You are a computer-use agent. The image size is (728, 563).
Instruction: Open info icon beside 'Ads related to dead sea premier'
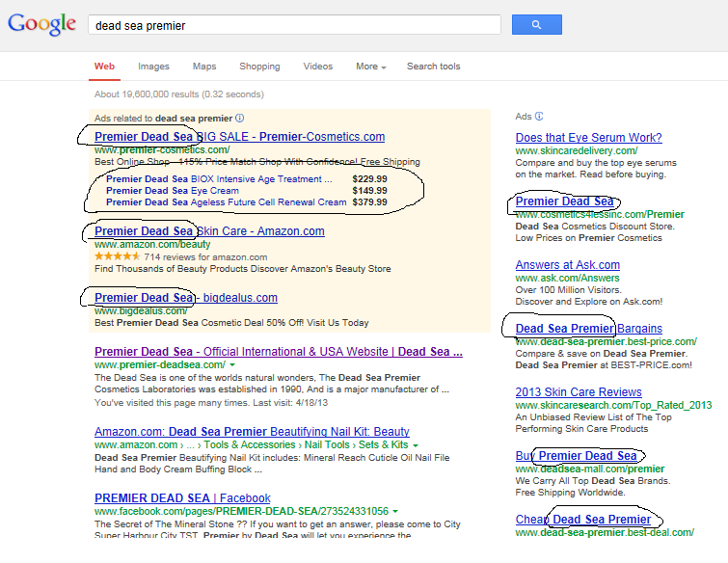[239, 118]
